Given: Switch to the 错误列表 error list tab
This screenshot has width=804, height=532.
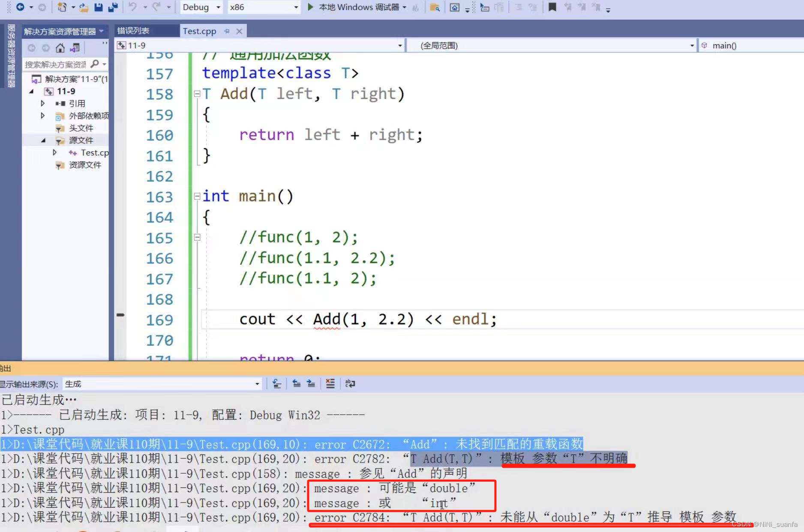Looking at the screenshot, I should coord(133,31).
